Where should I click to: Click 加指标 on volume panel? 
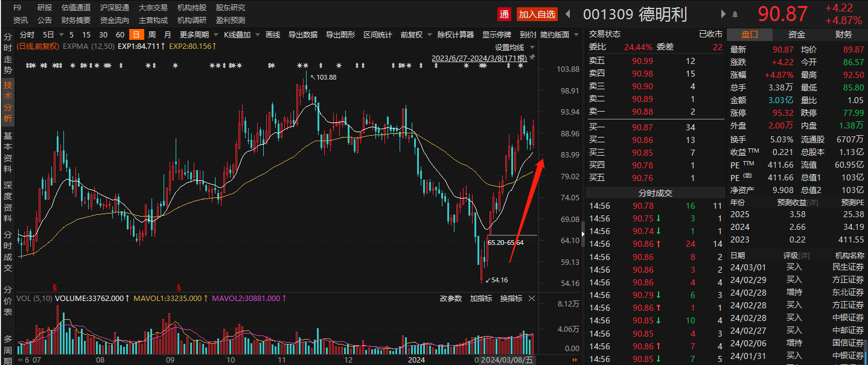coord(481,299)
